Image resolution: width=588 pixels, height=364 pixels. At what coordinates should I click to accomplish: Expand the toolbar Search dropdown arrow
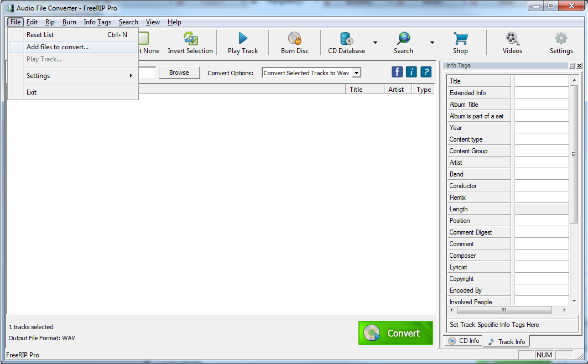[x=432, y=43]
